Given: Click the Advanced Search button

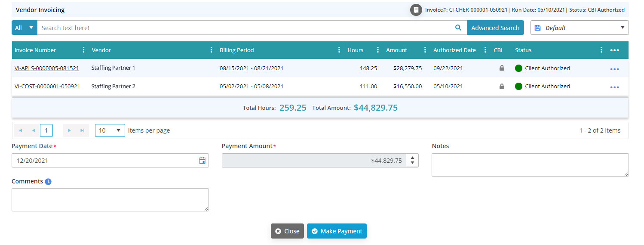Looking at the screenshot, I should coord(495,28).
